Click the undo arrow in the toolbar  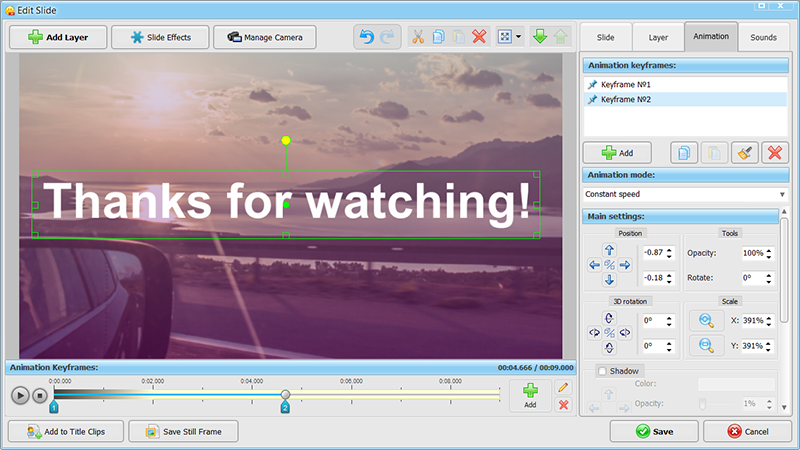click(366, 37)
